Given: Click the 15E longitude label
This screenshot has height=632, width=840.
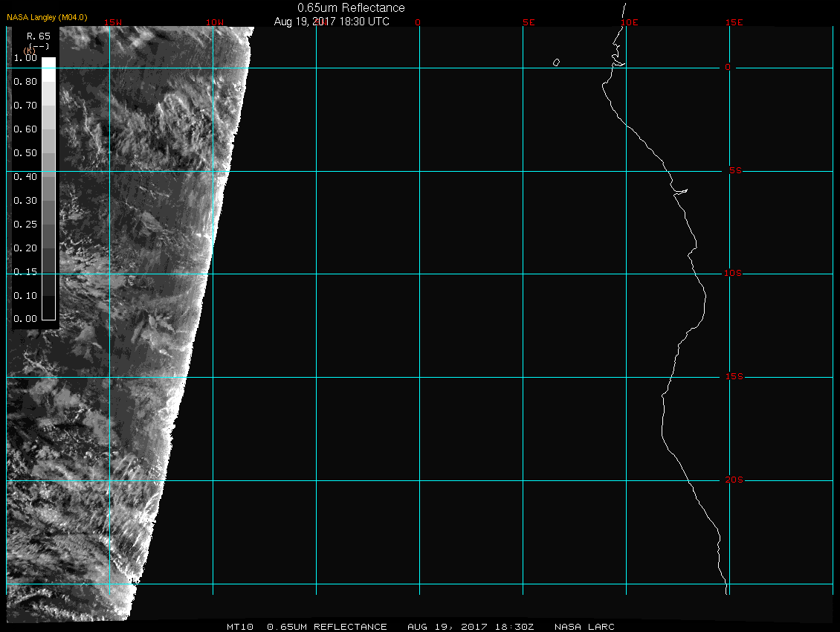Looking at the screenshot, I should (x=734, y=22).
